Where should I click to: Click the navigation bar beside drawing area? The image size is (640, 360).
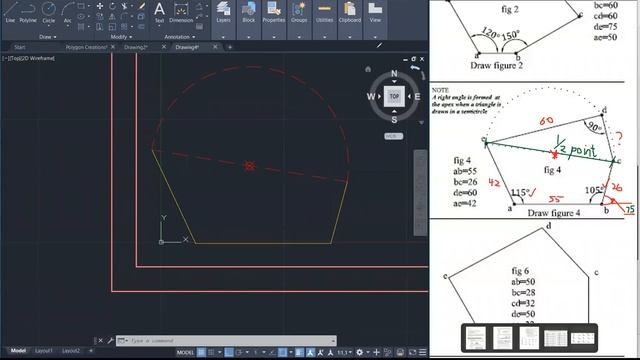pyautogui.click(x=420, y=193)
